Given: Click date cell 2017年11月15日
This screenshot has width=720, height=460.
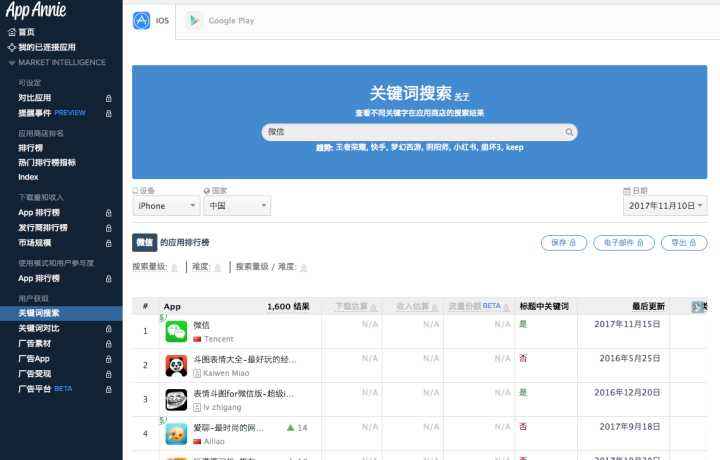Looking at the screenshot, I should (627, 324).
